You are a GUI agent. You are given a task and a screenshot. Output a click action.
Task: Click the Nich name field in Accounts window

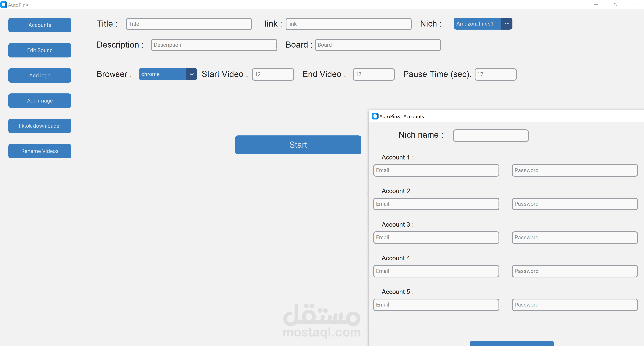[491, 135]
